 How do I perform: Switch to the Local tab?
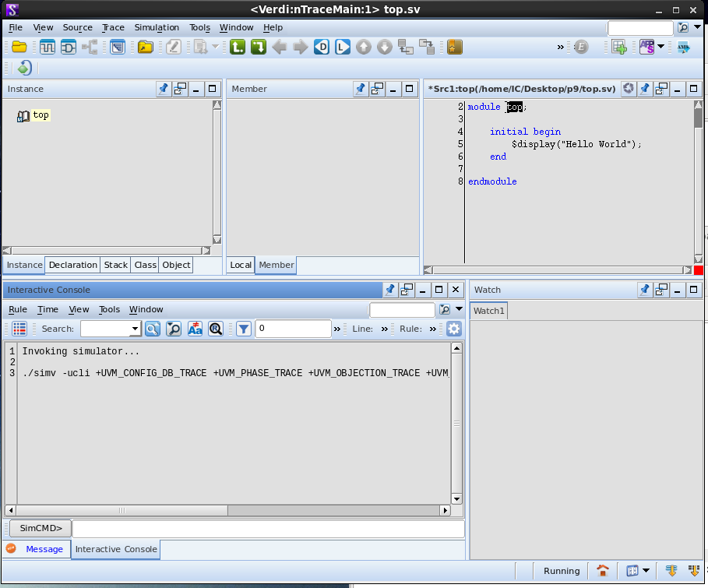(241, 265)
